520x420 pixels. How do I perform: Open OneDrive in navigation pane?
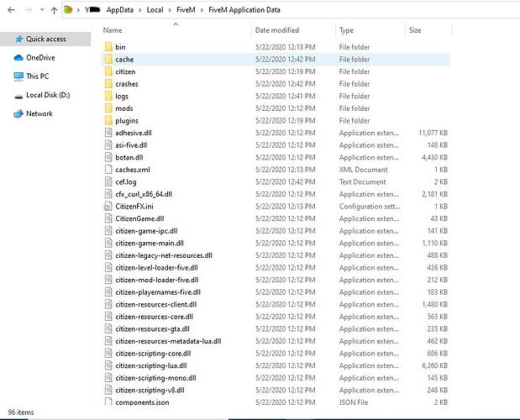(40, 58)
